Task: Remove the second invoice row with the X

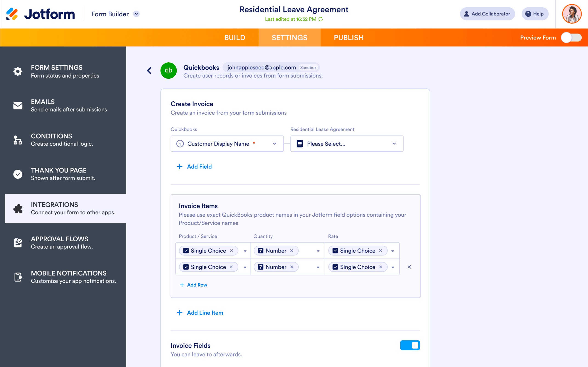Action: [x=409, y=267]
